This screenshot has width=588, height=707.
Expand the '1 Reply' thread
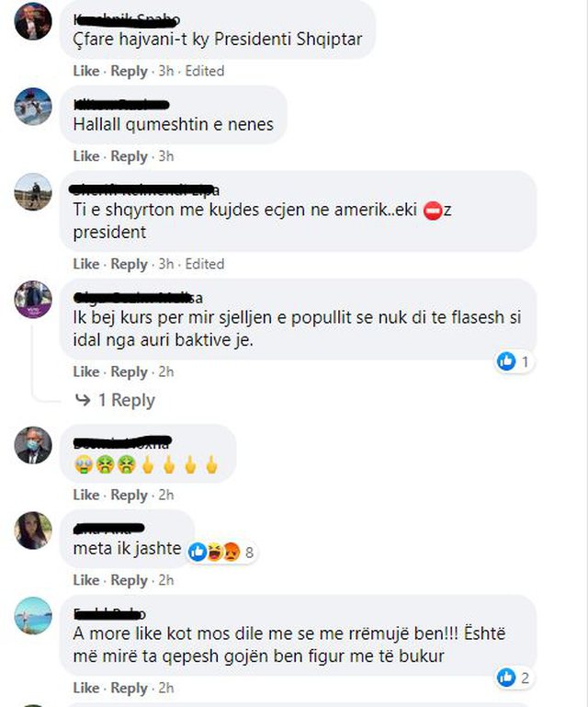click(x=126, y=400)
